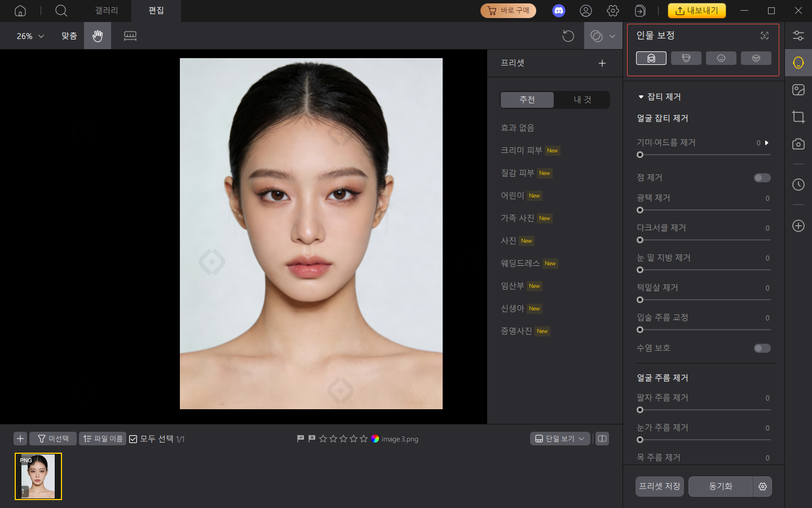Open the edit history clock icon in right sidebar

coord(798,185)
